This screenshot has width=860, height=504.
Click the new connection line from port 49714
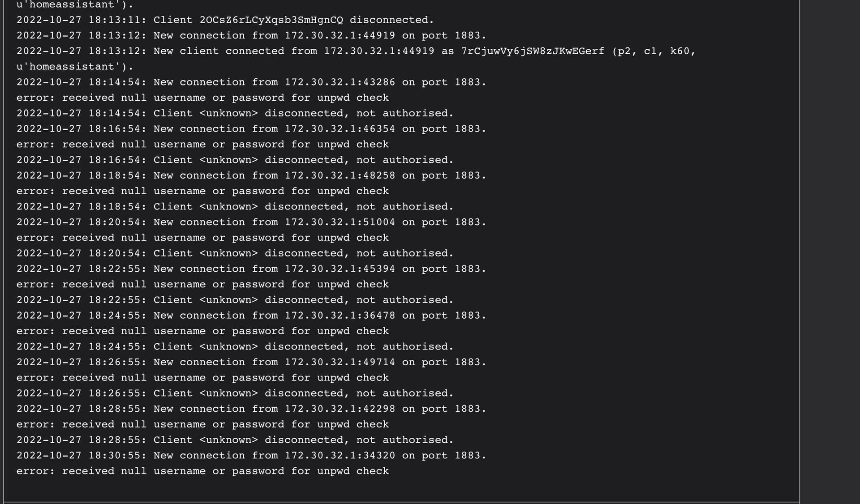tap(251, 362)
